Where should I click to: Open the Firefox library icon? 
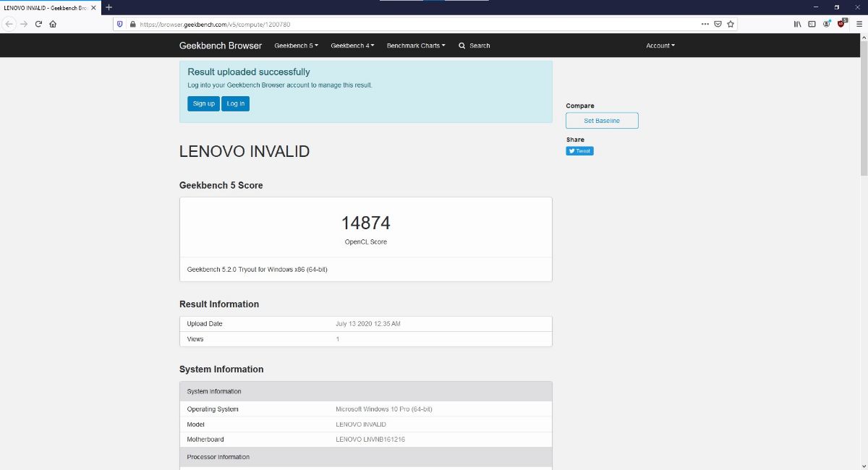798,24
